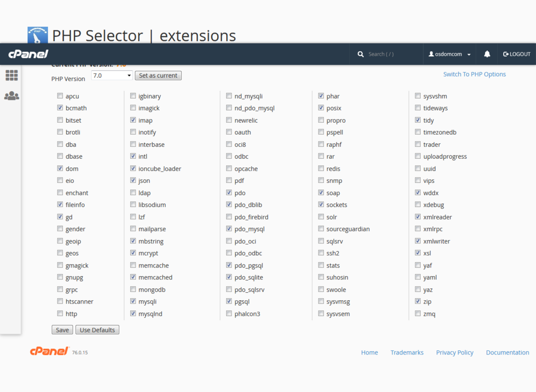Click the osdomcom user account icon
This screenshot has width=536, height=392.
(x=432, y=54)
